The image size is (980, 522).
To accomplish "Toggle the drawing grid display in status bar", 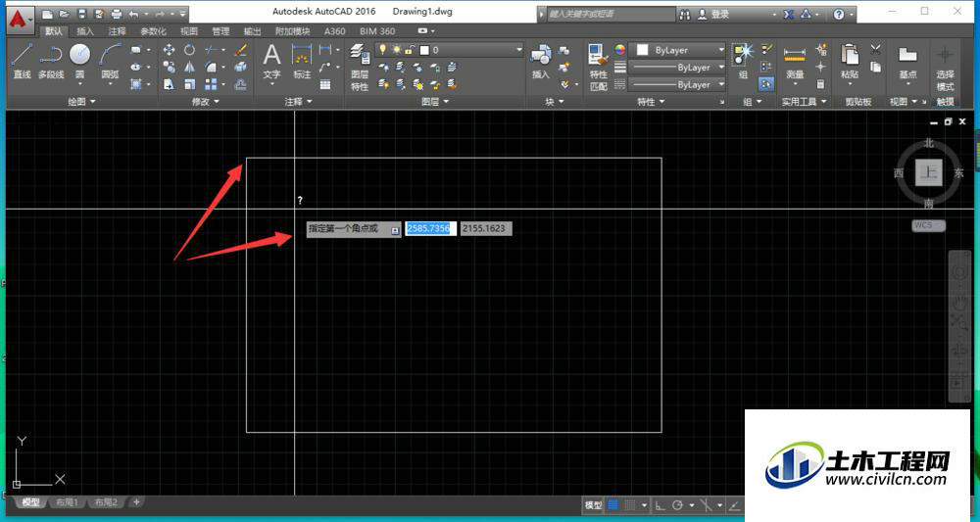I will [613, 505].
